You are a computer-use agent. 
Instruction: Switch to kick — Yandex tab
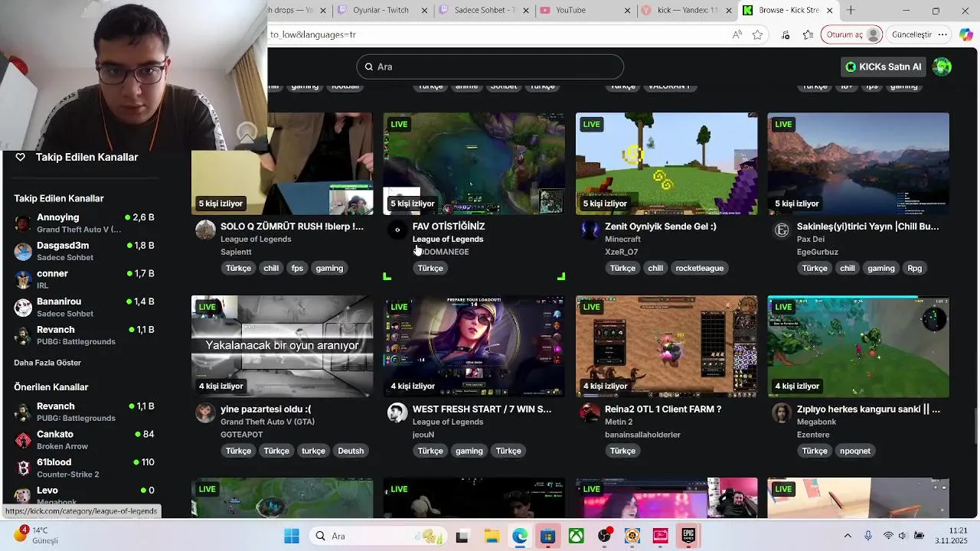[688, 10]
